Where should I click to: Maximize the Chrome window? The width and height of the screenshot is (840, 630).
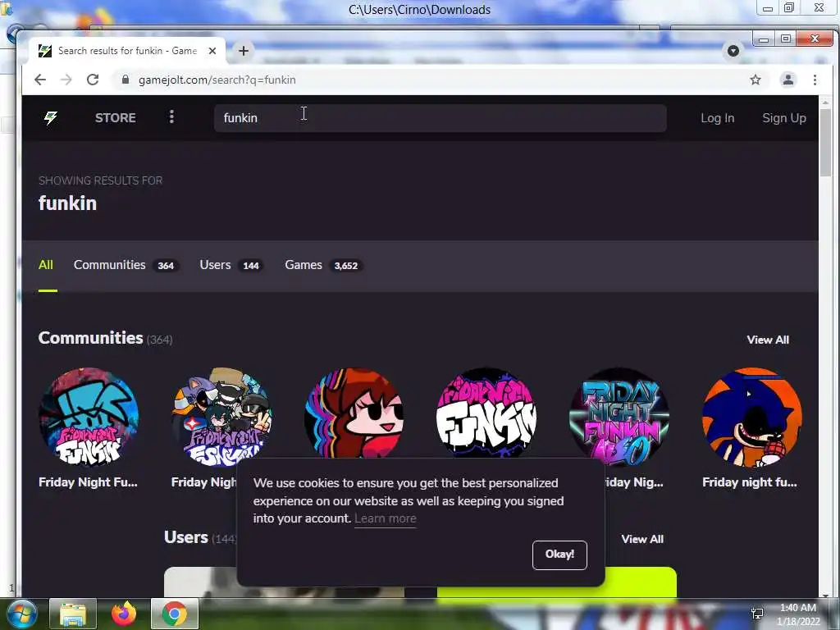785,39
